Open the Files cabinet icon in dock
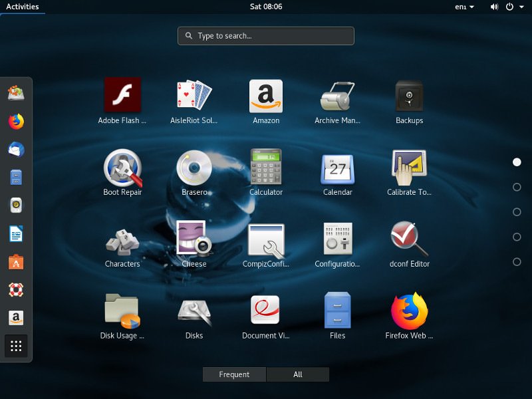The image size is (532, 399). point(16,178)
